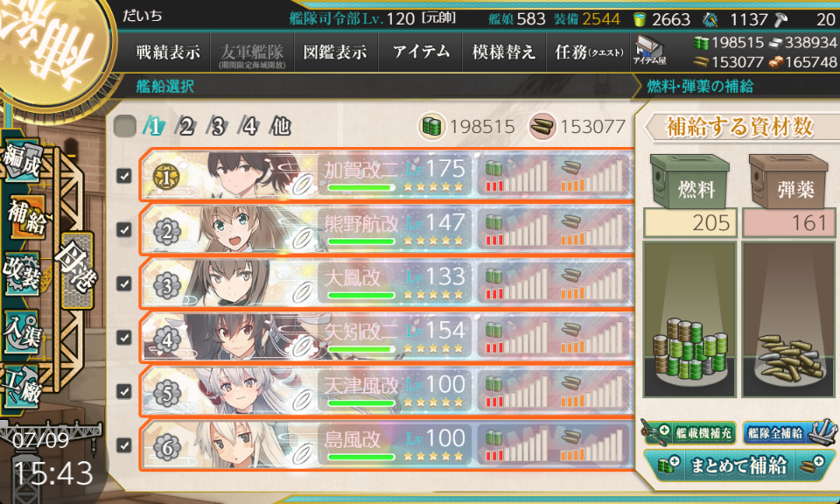Switch to fleet tab 2
Viewport: 840px width, 504px height.
pos(185,126)
